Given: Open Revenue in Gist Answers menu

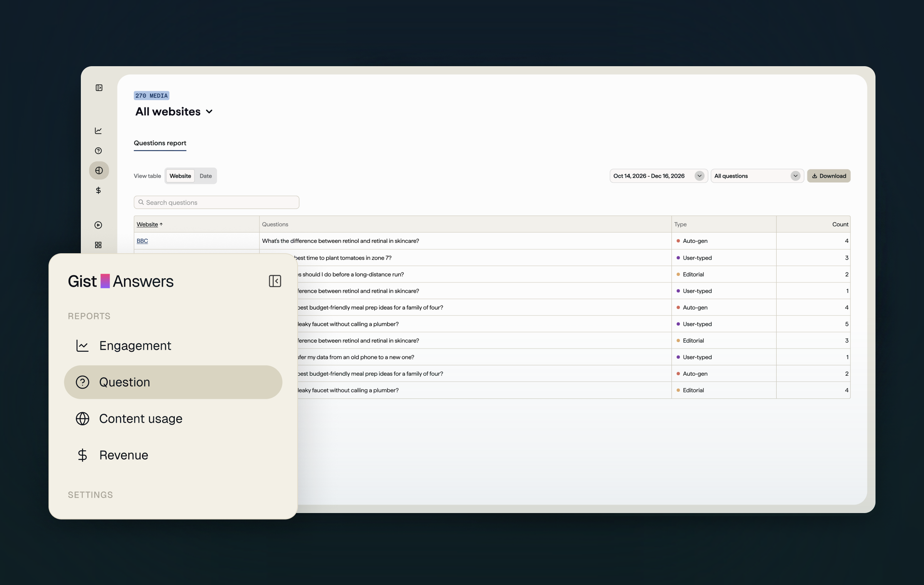Looking at the screenshot, I should pos(173,455).
